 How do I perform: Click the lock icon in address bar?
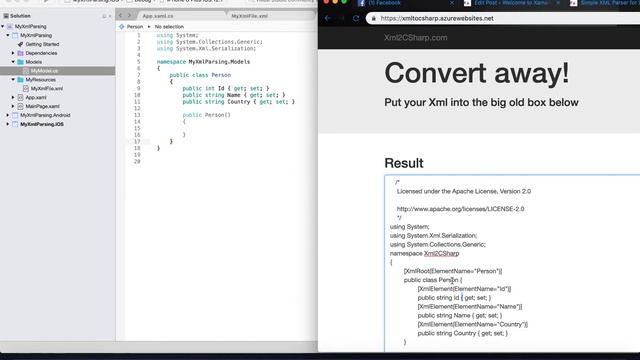(x=373, y=18)
